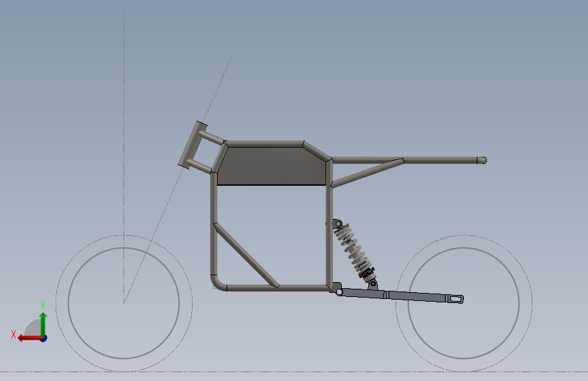588x381 pixels.
Task: Select the rounded tail end of the seat rail
Action: (x=482, y=161)
